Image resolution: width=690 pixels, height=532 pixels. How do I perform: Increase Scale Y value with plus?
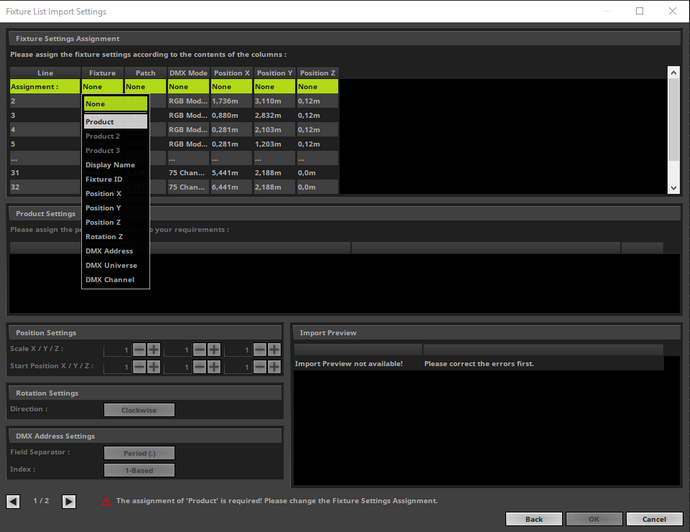[x=214, y=350]
